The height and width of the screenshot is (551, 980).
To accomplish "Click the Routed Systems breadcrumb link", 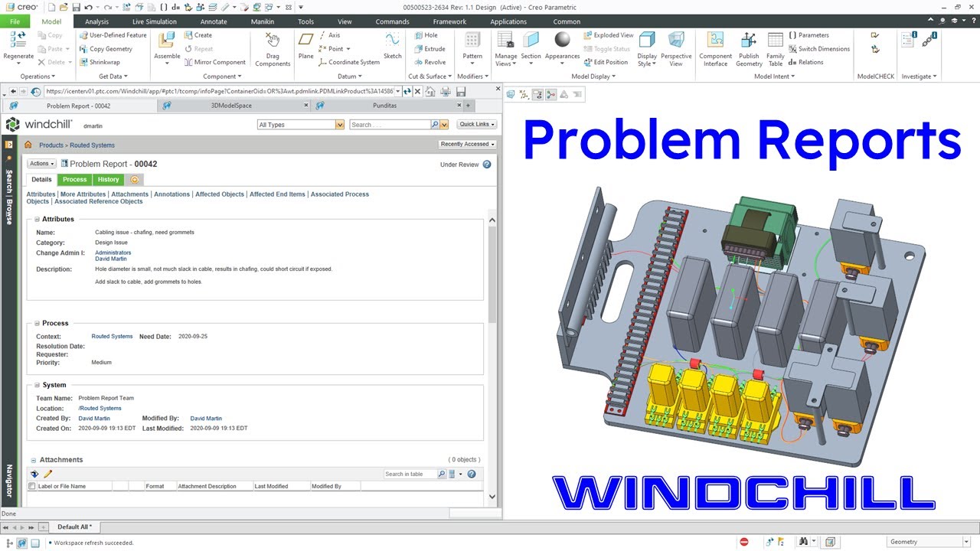I will pos(92,145).
